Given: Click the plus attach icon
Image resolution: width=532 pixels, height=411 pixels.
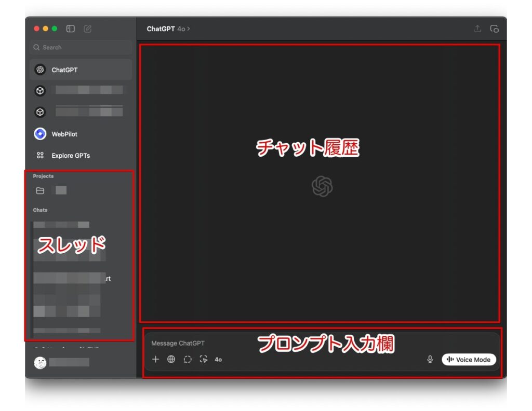Looking at the screenshot, I should click(x=155, y=359).
